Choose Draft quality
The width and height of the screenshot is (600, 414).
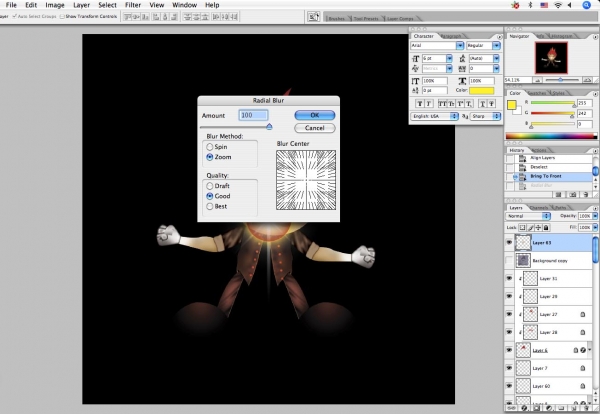[x=218, y=186]
